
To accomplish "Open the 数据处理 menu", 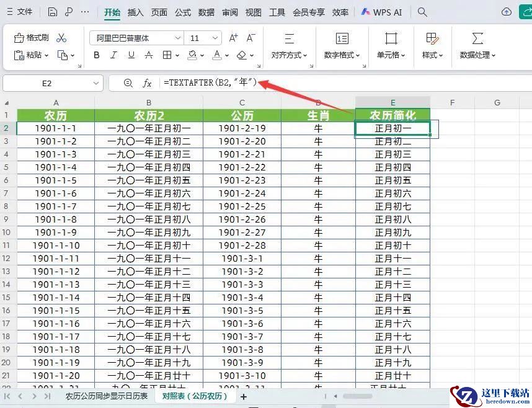I will pyautogui.click(x=477, y=46).
